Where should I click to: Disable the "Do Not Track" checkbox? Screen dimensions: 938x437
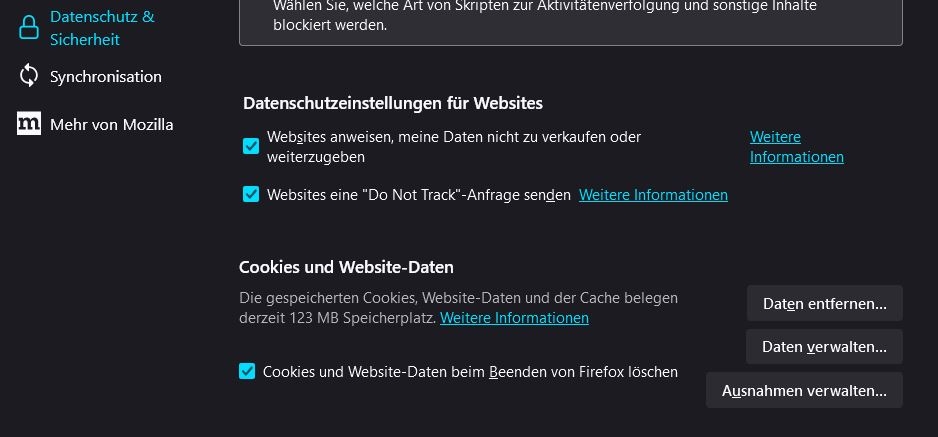[x=251, y=194]
